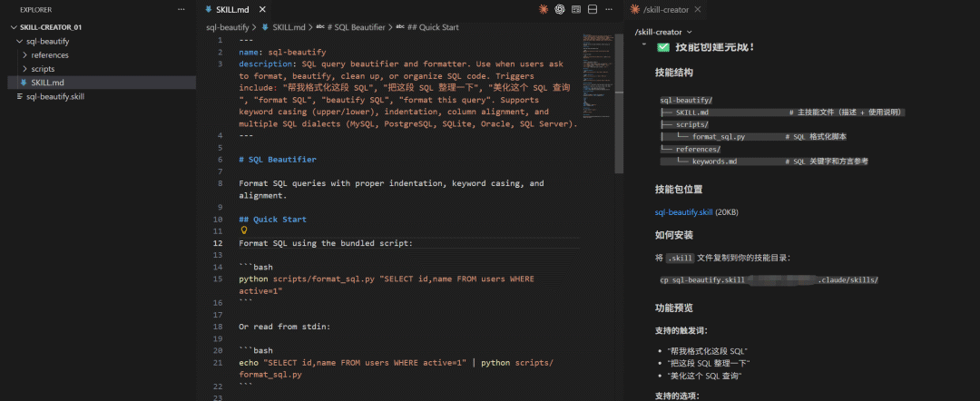Screen dimensions: 980x401
Task: Open Explorer panel more actions menu
Action: coord(181,9)
